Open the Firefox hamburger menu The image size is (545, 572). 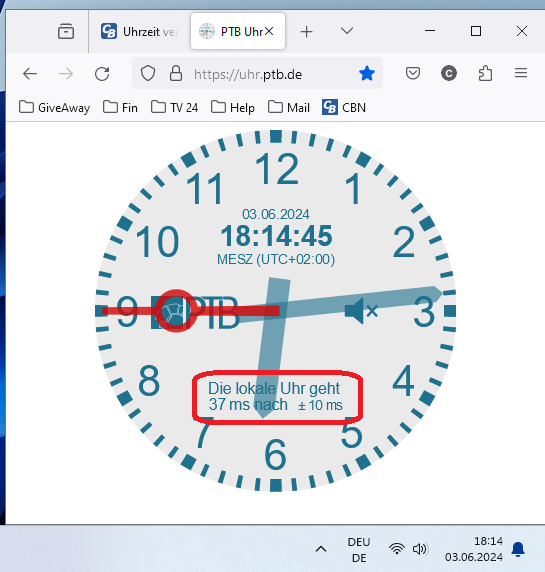tap(521, 73)
